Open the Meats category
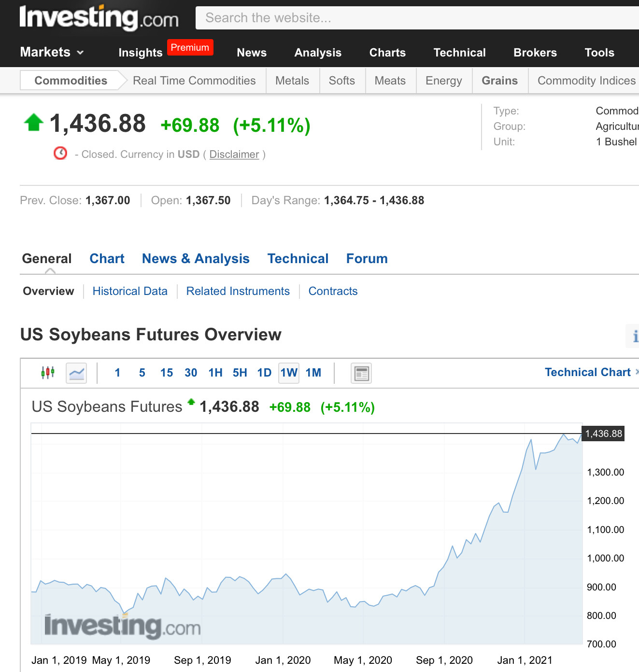Screen dimensions: 639x672 [x=390, y=81]
